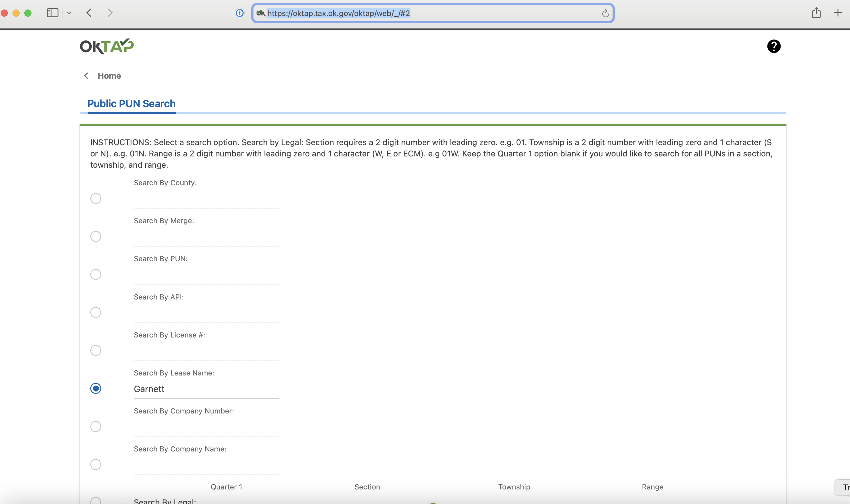The width and height of the screenshot is (850, 504).
Task: Click the site favicon in the address bar
Action: [x=260, y=13]
